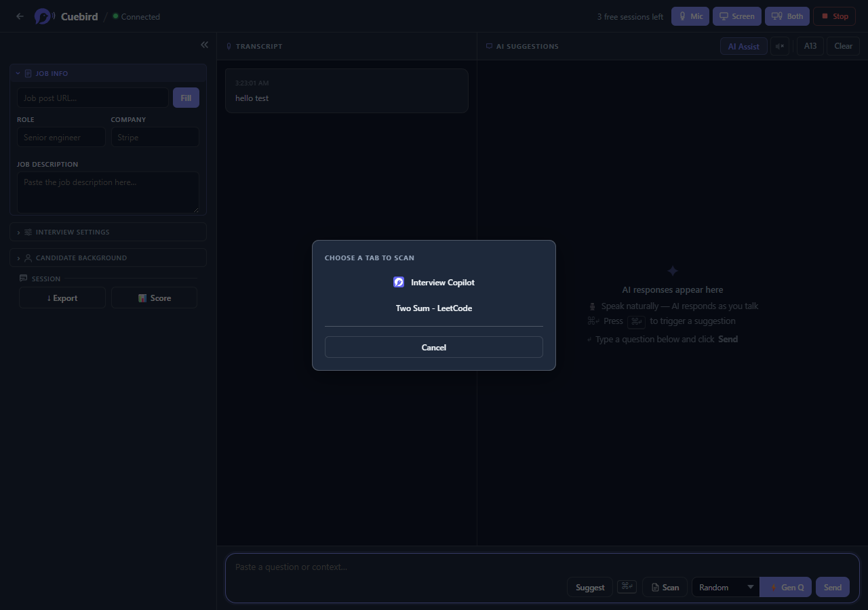The height and width of the screenshot is (610, 868).
Task: Click the question or context input box
Action: pyautogui.click(x=542, y=567)
